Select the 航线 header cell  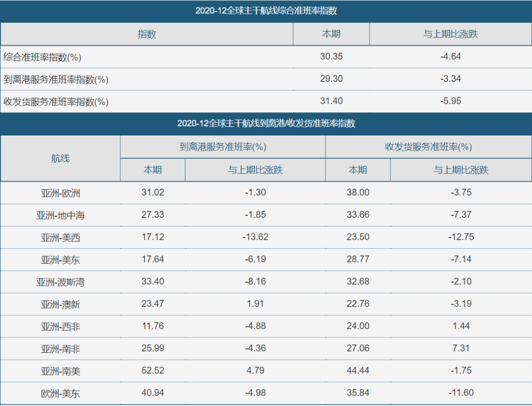point(60,158)
